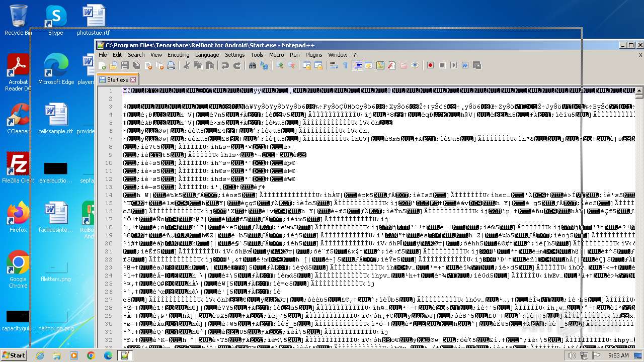The width and height of the screenshot is (644, 362).
Task: Click the Open file toolbar icon
Action: coord(113,65)
